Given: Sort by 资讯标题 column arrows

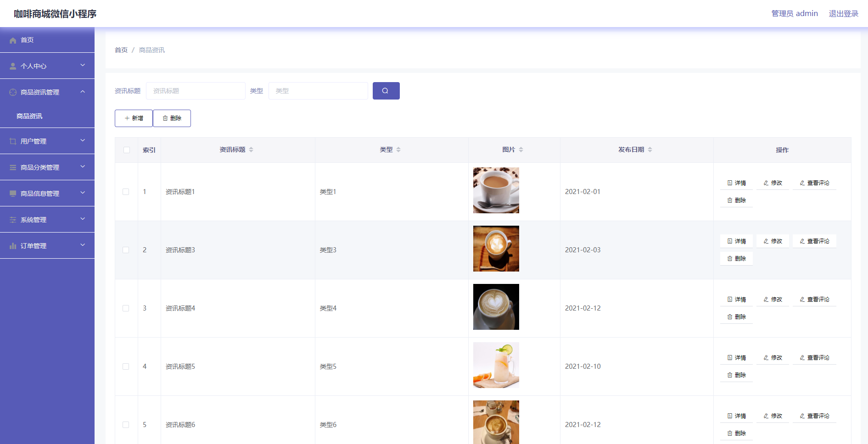Looking at the screenshot, I should click(x=251, y=150).
